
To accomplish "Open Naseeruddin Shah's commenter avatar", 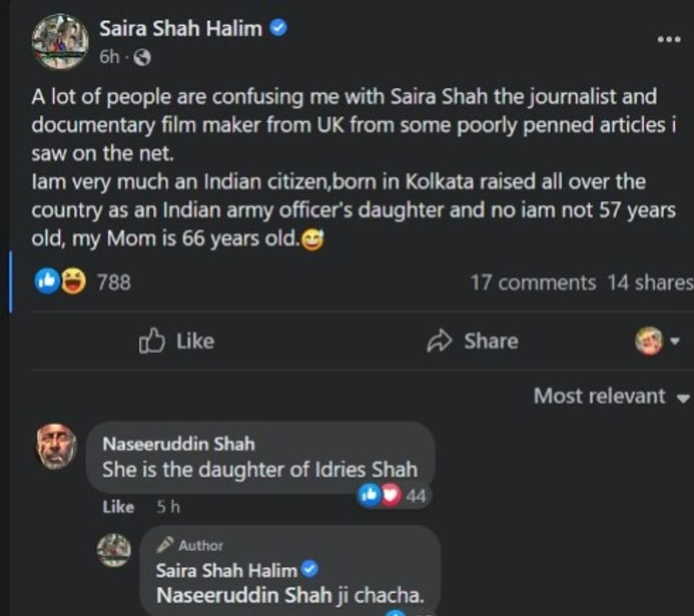I will click(56, 446).
